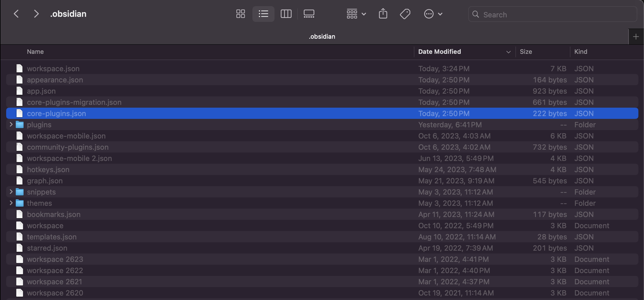The width and height of the screenshot is (644, 300).
Task: Click the '545 bytes' size cell
Action: coord(550,181)
